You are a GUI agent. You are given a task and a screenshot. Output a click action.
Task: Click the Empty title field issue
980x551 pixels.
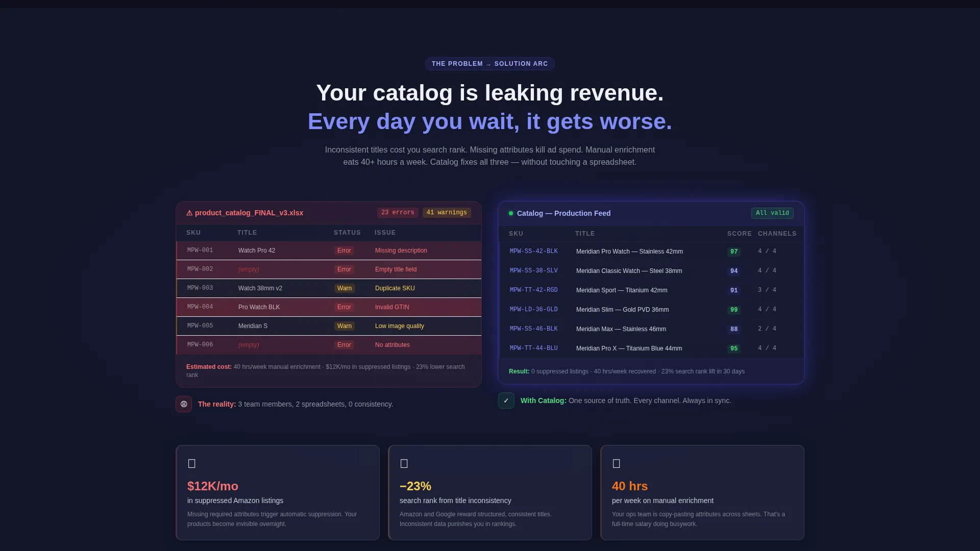click(x=396, y=269)
